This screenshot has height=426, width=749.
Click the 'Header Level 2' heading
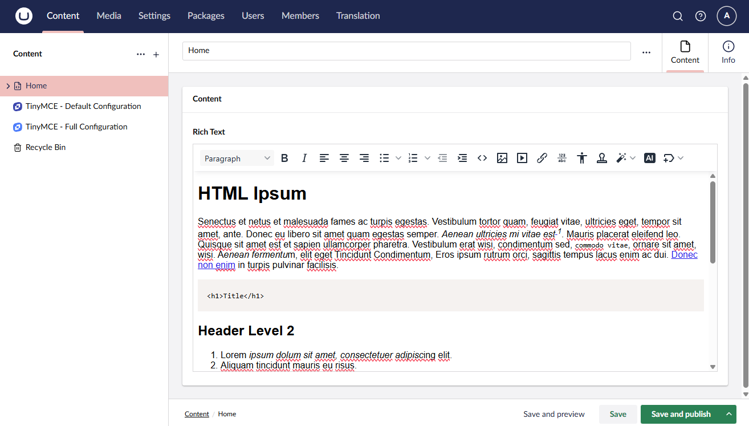point(246,330)
